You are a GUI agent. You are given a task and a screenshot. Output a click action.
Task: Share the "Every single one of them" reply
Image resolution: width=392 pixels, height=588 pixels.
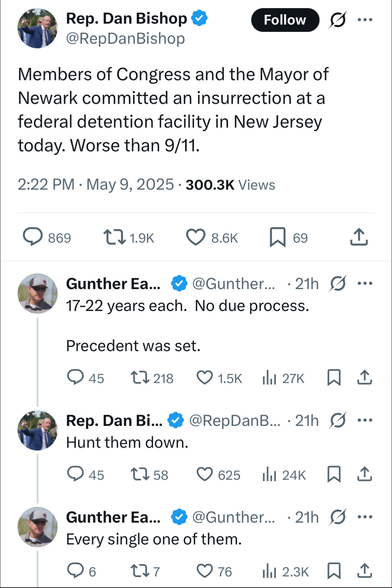coord(364,571)
